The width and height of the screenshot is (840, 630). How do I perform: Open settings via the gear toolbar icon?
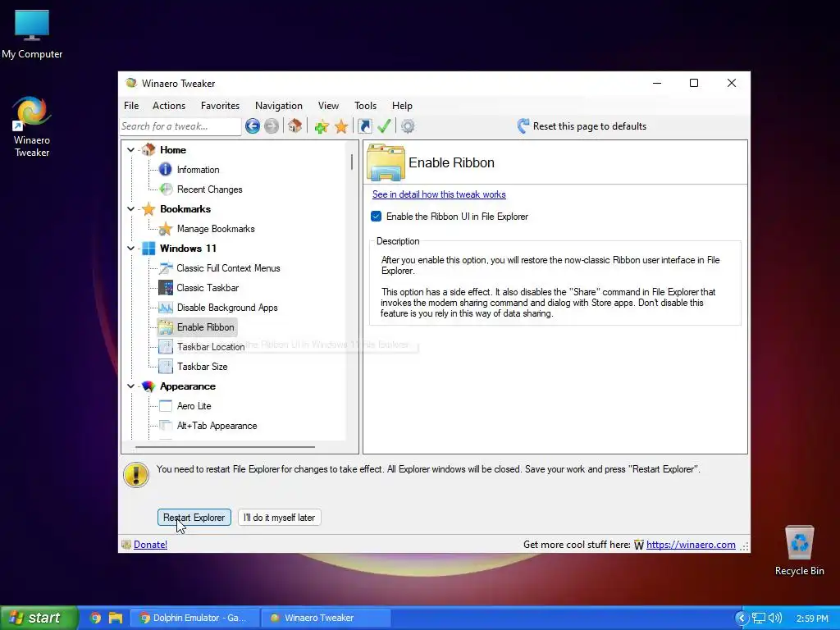408,126
